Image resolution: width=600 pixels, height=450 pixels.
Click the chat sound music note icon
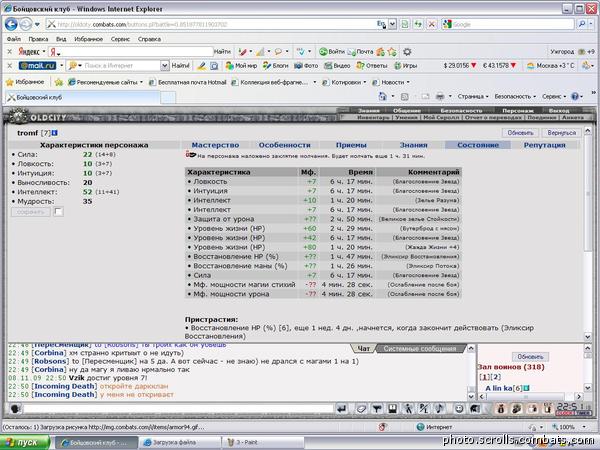click(x=440, y=409)
